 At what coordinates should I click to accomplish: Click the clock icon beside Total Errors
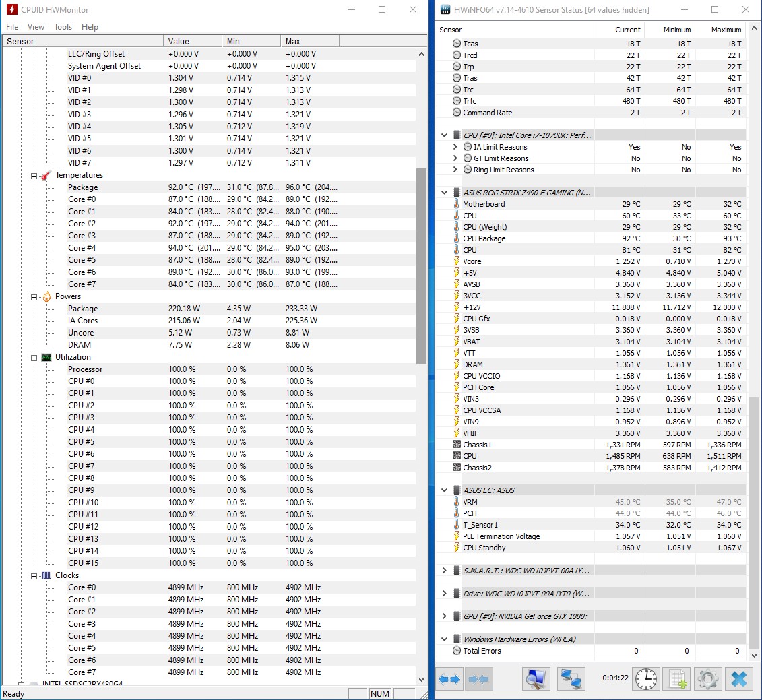[x=456, y=650]
